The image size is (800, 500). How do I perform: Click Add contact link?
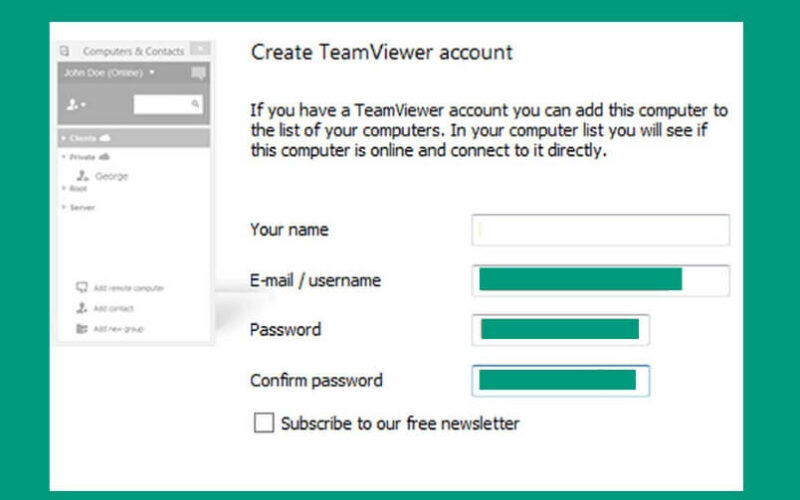[x=105, y=308]
